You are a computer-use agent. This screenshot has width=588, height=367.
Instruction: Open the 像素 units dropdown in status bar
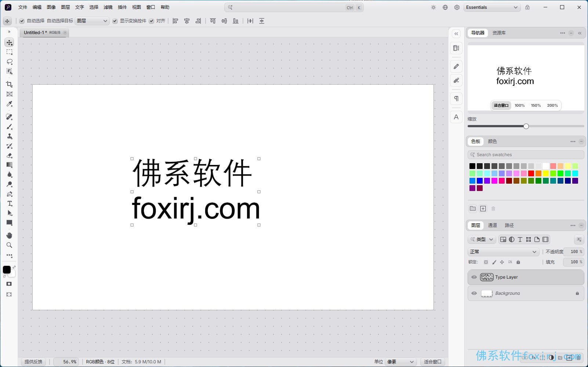401,362
